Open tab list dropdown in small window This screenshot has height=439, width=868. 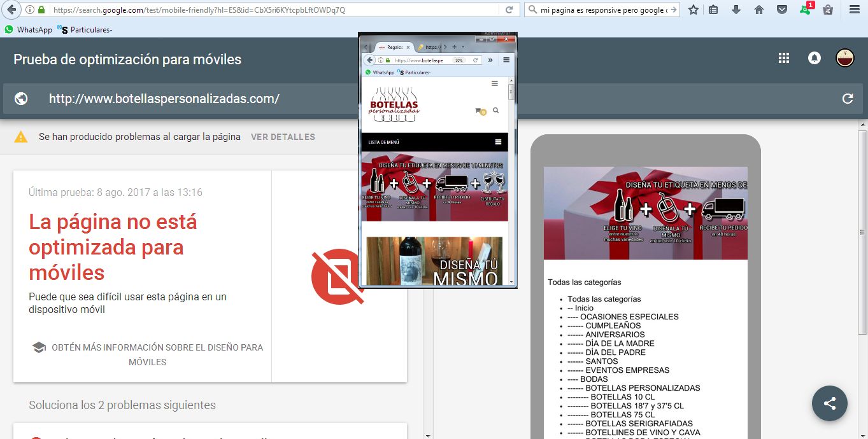463,47
